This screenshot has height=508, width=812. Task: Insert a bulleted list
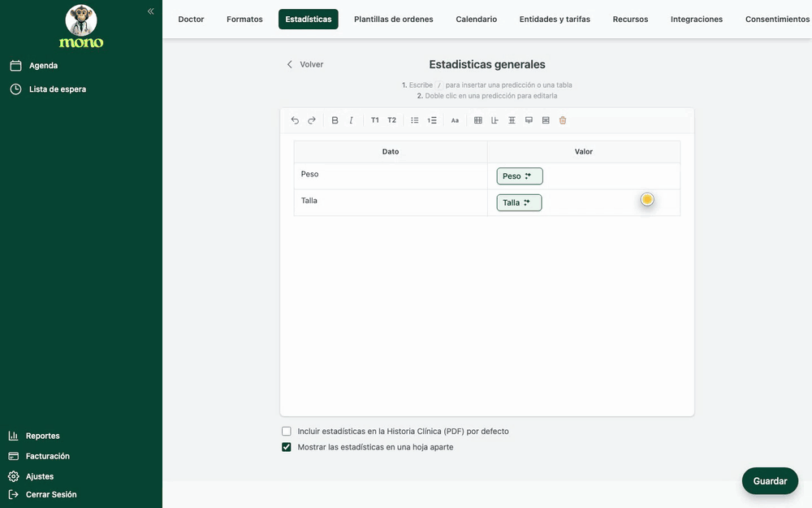(415, 120)
